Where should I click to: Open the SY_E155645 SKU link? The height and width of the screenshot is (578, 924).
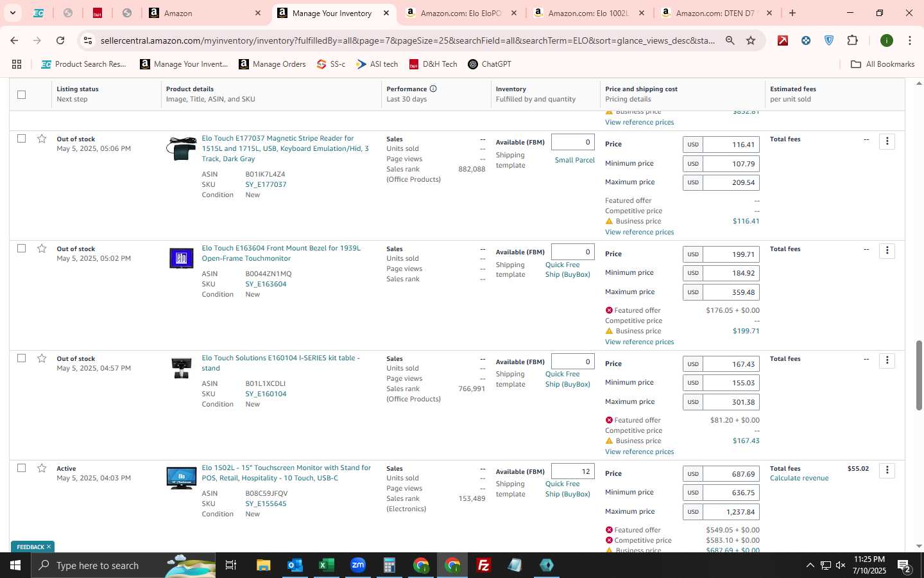266,504
